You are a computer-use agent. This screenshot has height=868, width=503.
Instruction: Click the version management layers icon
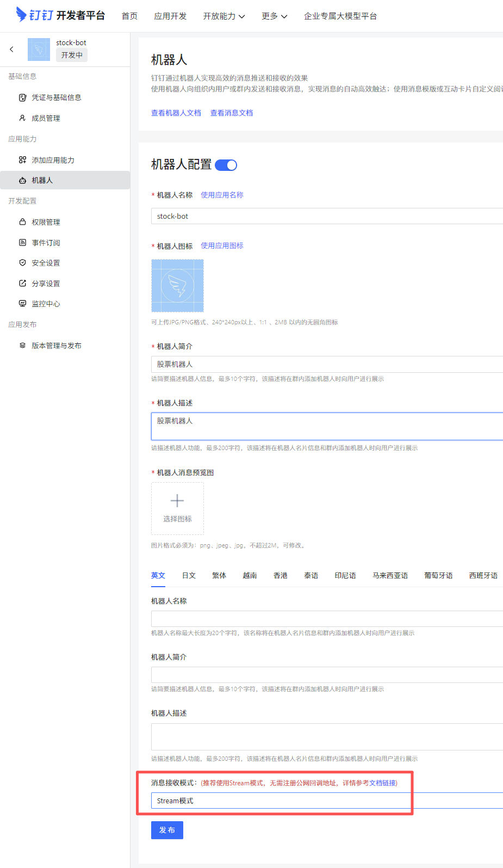[22, 346]
